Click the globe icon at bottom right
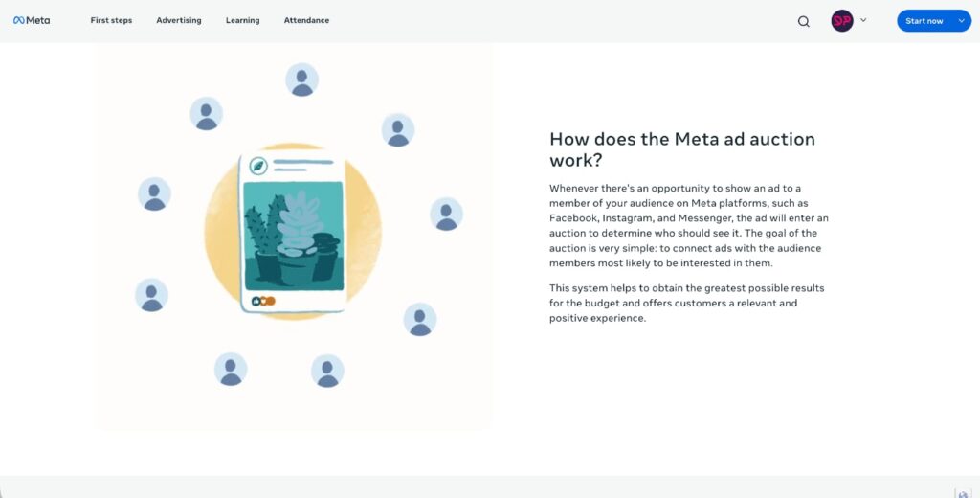Screen dimensions: 980x498 (x=963, y=493)
